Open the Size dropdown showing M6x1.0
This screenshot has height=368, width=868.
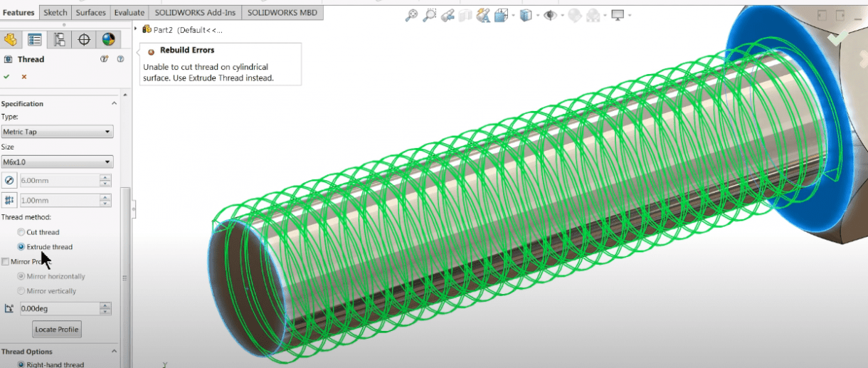click(x=57, y=162)
